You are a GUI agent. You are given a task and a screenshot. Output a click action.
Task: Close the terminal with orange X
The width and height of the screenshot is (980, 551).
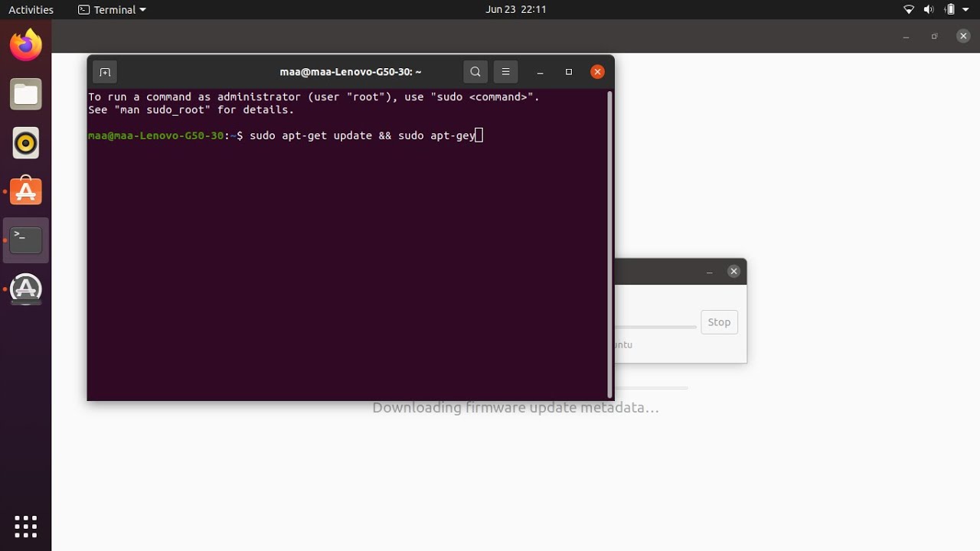[598, 72]
